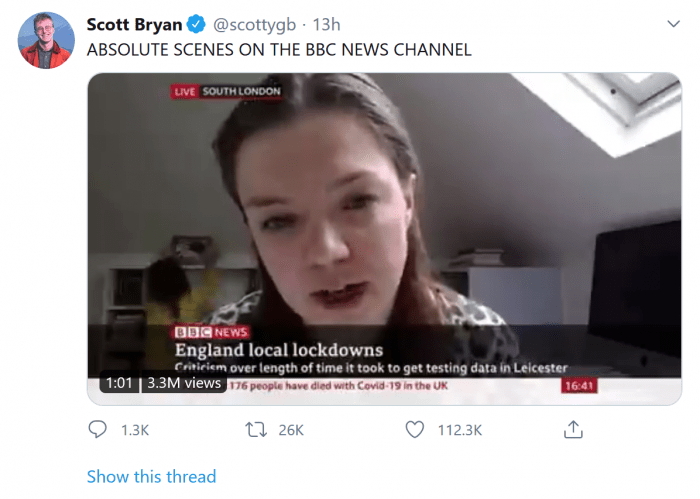Open the reply comment icon
Screen dimensions: 700x499
[97, 430]
